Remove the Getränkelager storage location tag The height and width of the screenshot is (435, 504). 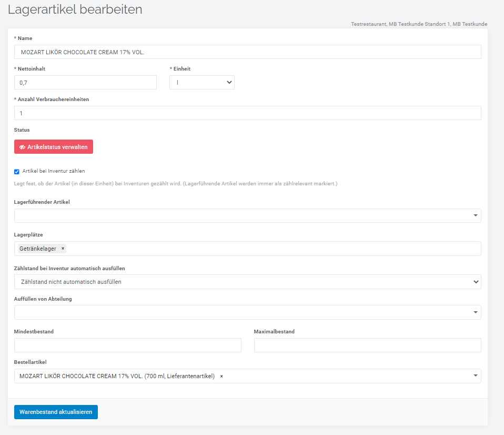click(63, 249)
